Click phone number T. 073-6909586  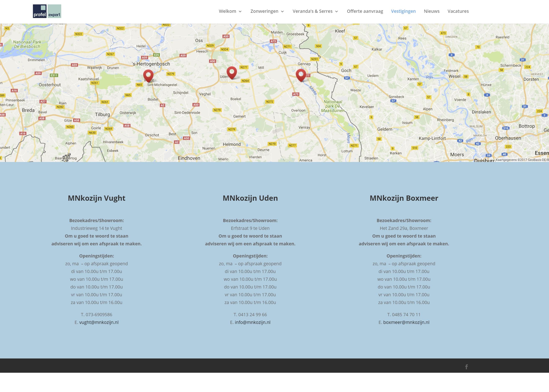point(97,314)
